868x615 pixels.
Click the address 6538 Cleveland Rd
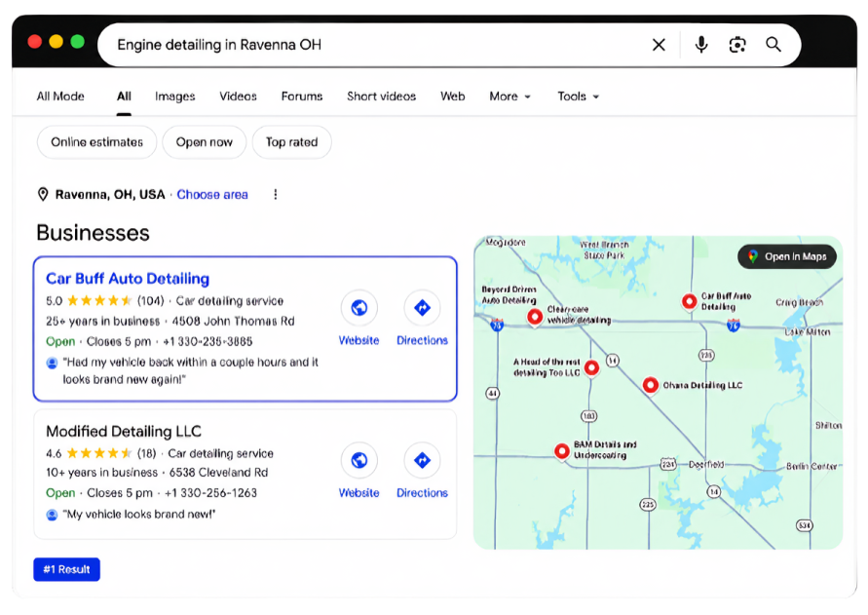pyautogui.click(x=218, y=473)
